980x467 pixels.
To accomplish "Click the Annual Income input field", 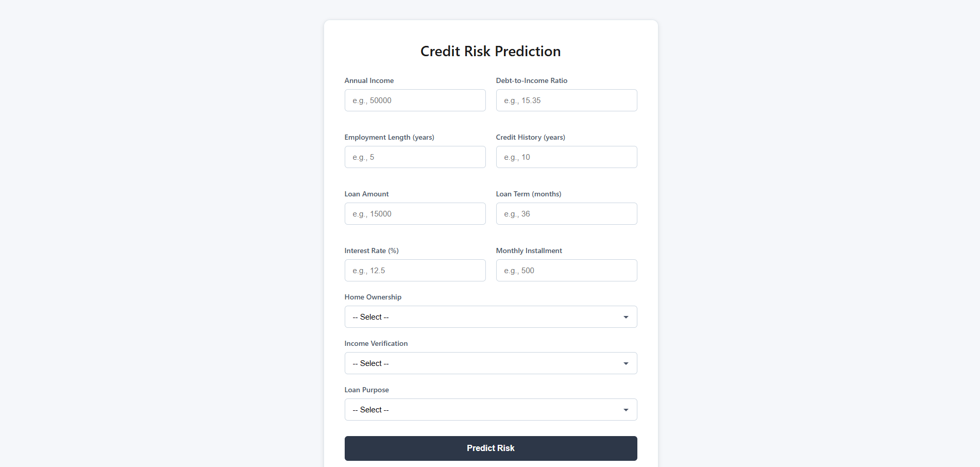I will click(x=415, y=101).
